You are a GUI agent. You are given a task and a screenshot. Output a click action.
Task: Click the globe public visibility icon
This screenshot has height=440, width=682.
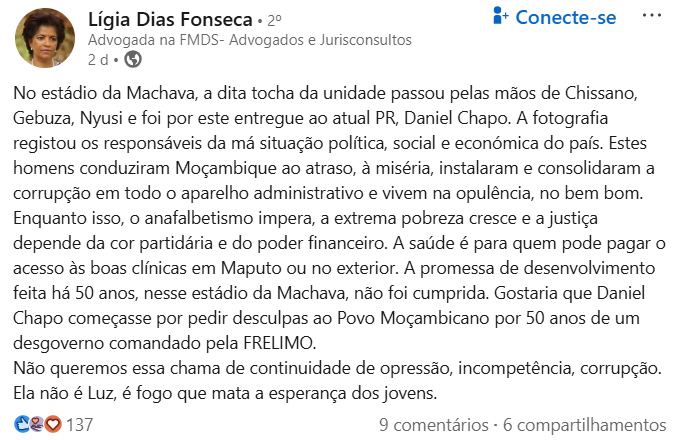point(133,59)
